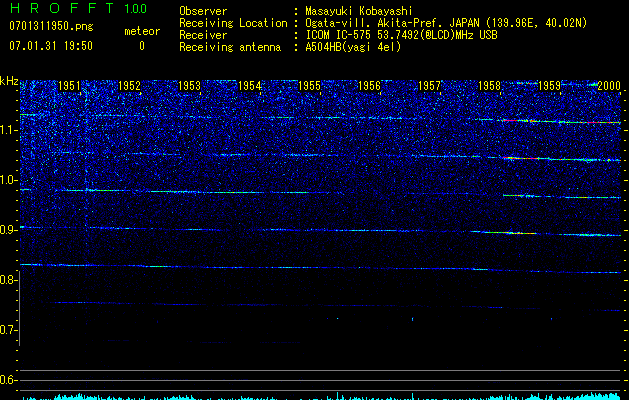Click the Receiving antenna A504HB value
The image size is (629, 400).
click(353, 47)
